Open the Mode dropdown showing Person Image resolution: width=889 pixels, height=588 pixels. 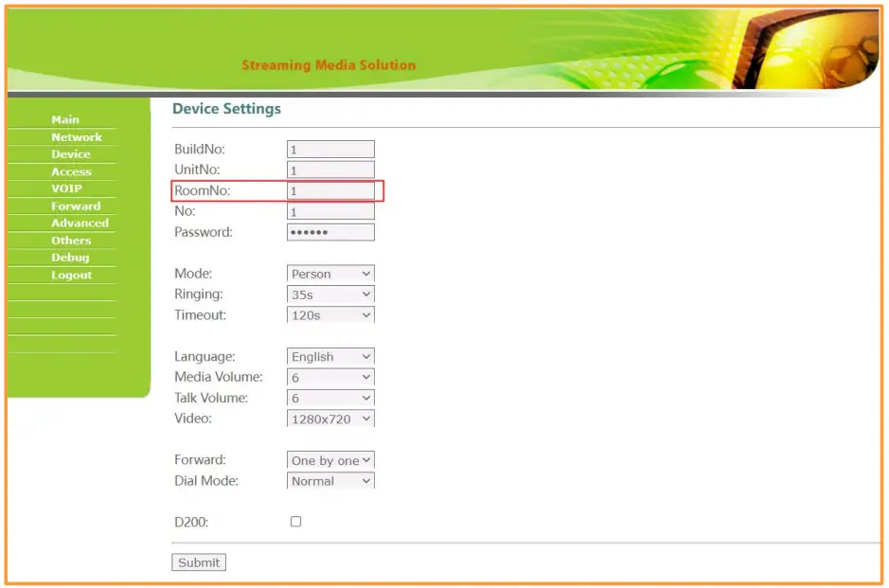tap(330, 274)
